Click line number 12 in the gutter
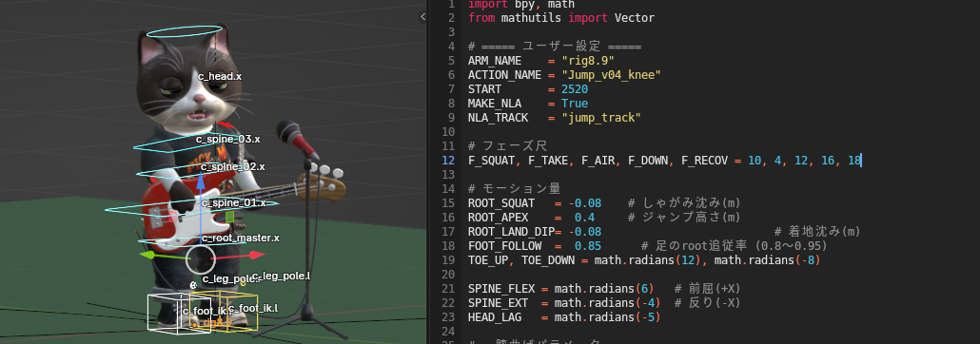Screen dimensions: 980x344 [x=448, y=161]
